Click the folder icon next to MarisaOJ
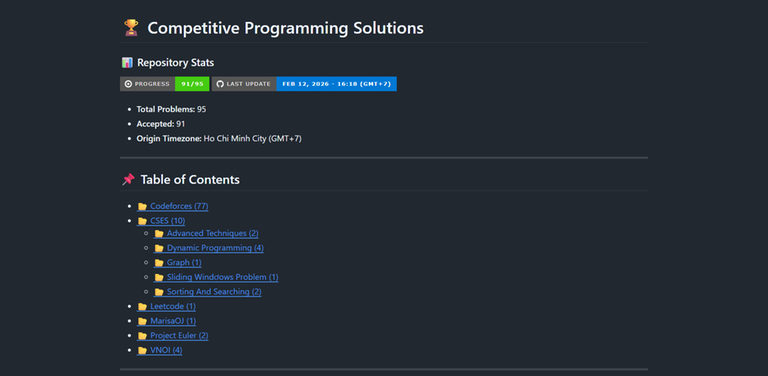The height and width of the screenshot is (376, 768). (143, 322)
